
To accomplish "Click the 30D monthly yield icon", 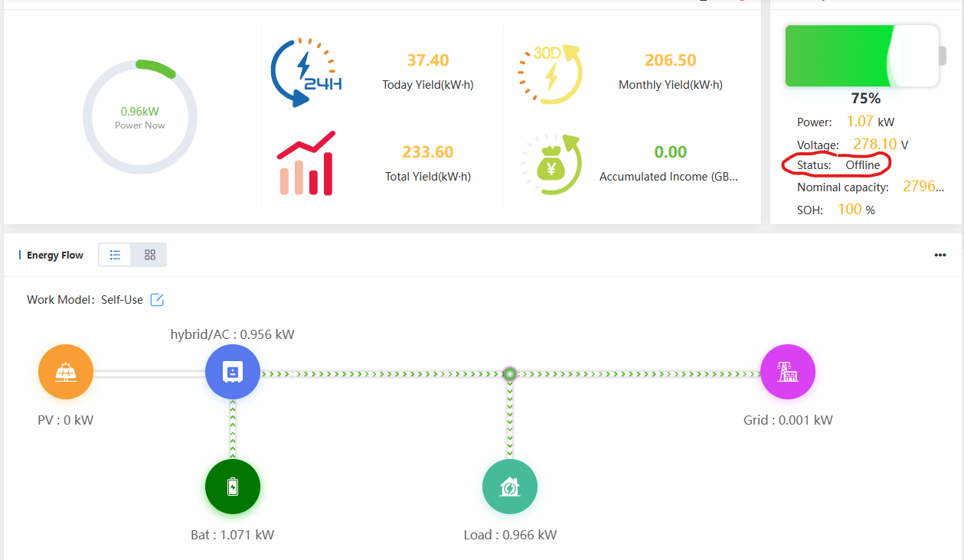I will coord(551,74).
